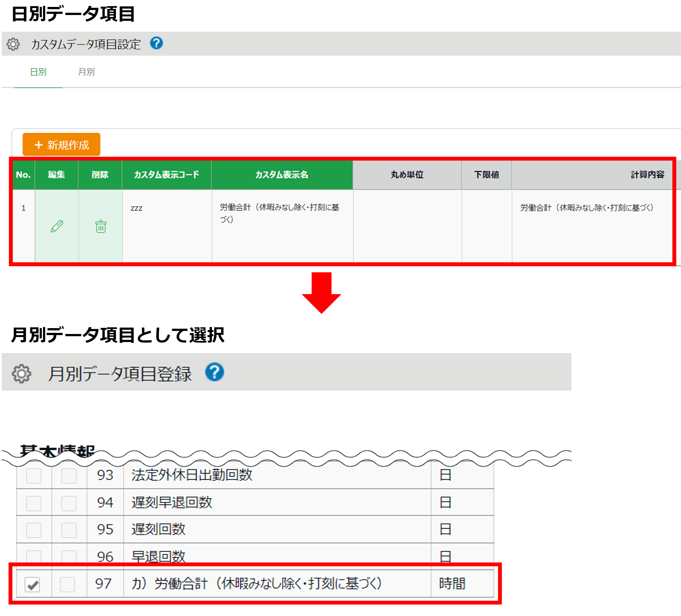The height and width of the screenshot is (616, 681).
Task: Uncheck first checkbox in row 97
Action: [x=33, y=584]
